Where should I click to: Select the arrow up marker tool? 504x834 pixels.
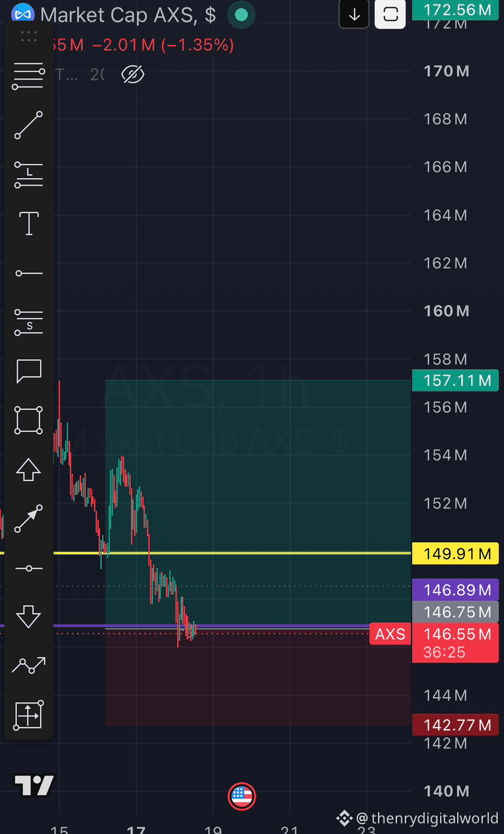coord(29,469)
